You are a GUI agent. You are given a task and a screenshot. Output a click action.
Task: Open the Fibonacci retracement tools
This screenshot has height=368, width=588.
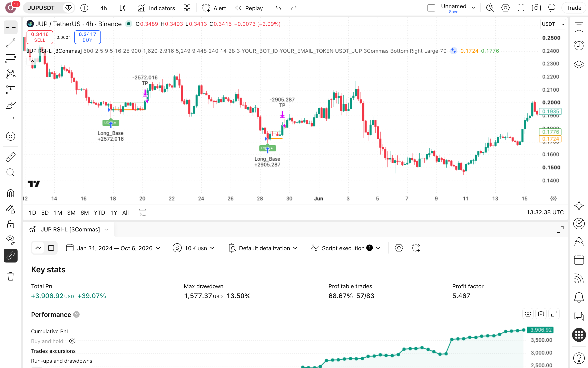[x=10, y=59]
